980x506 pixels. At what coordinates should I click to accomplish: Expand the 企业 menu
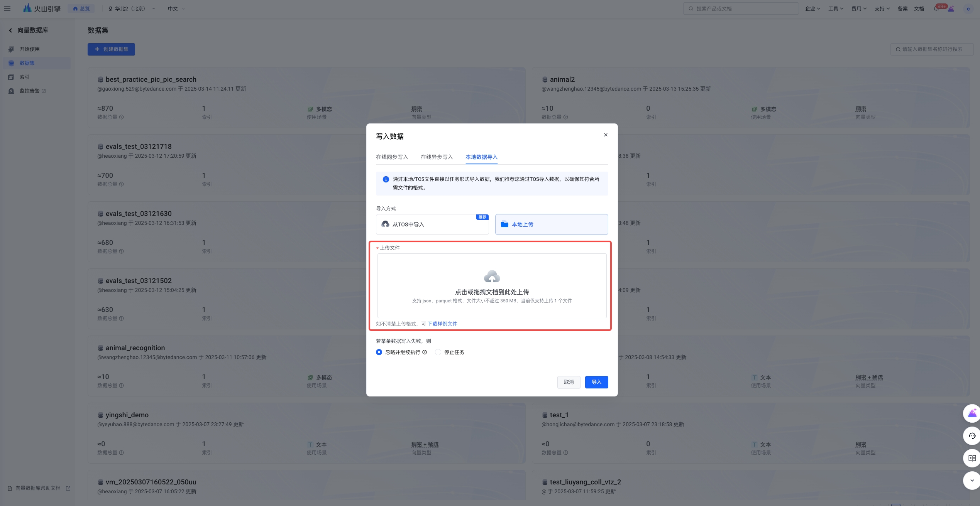(x=812, y=8)
